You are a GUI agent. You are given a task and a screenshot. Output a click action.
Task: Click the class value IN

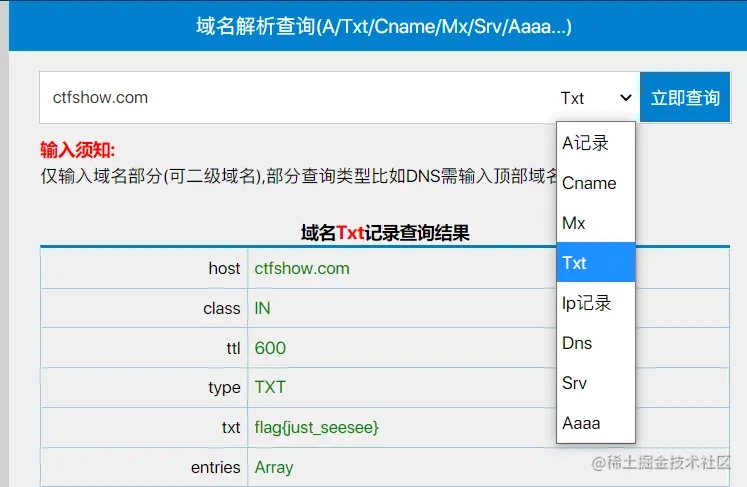click(x=262, y=308)
